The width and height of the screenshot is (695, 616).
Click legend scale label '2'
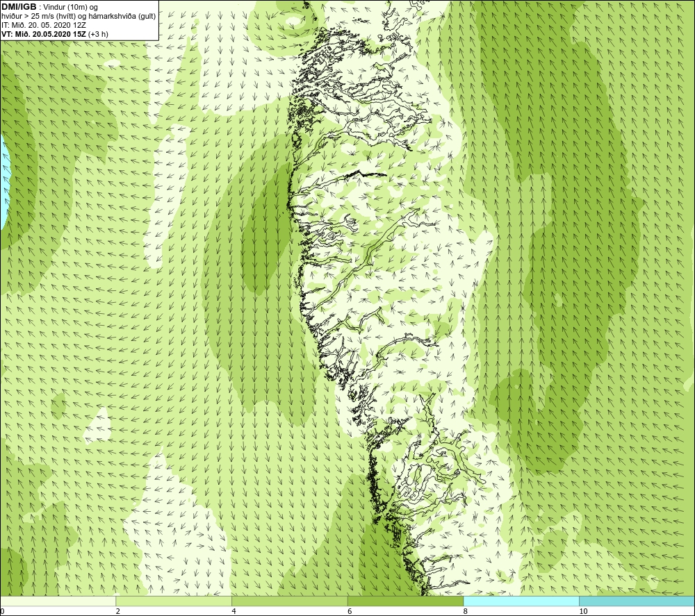point(118,612)
